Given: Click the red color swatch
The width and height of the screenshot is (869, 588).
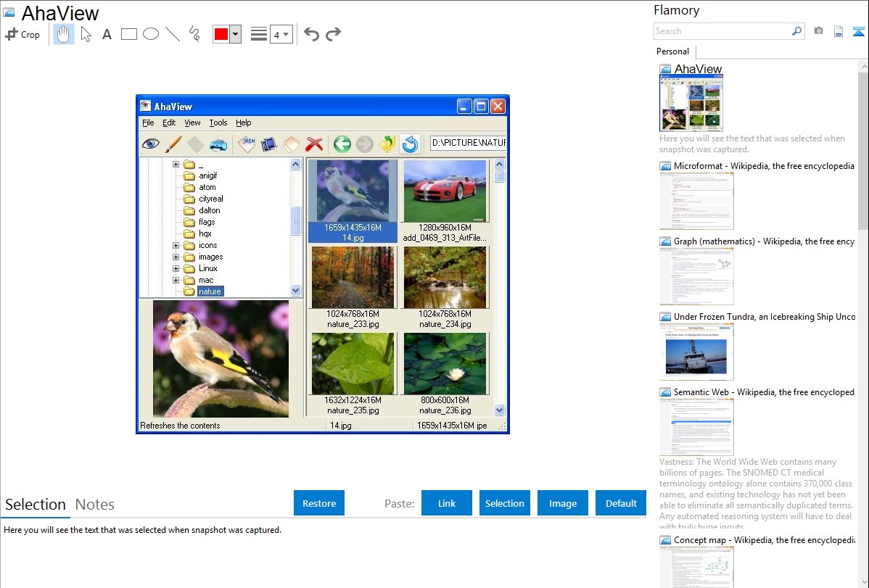Looking at the screenshot, I should 221,34.
